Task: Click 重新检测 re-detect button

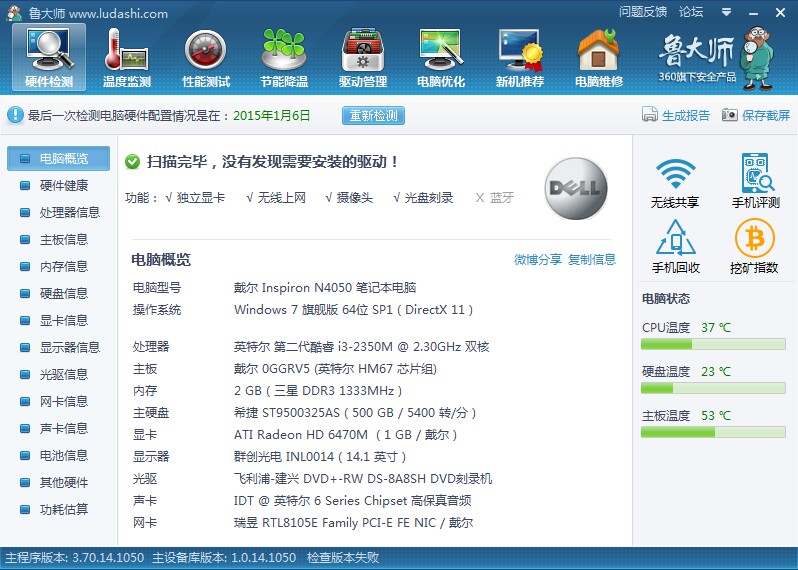Action: click(373, 116)
